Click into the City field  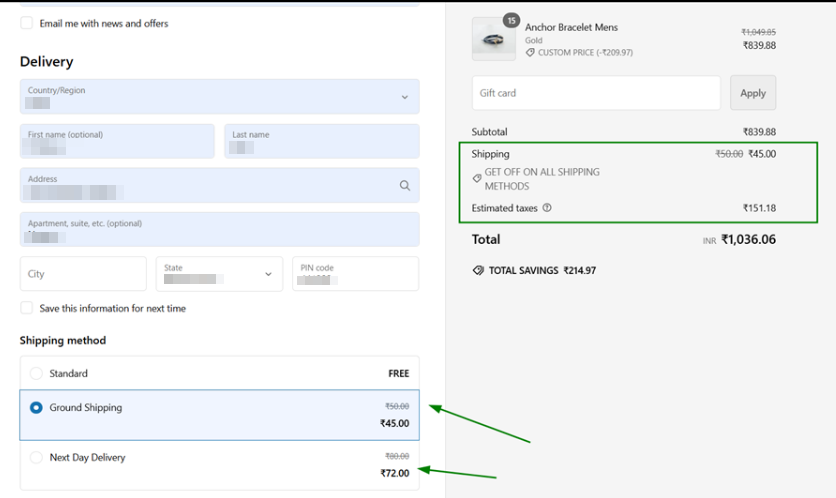[x=83, y=274]
